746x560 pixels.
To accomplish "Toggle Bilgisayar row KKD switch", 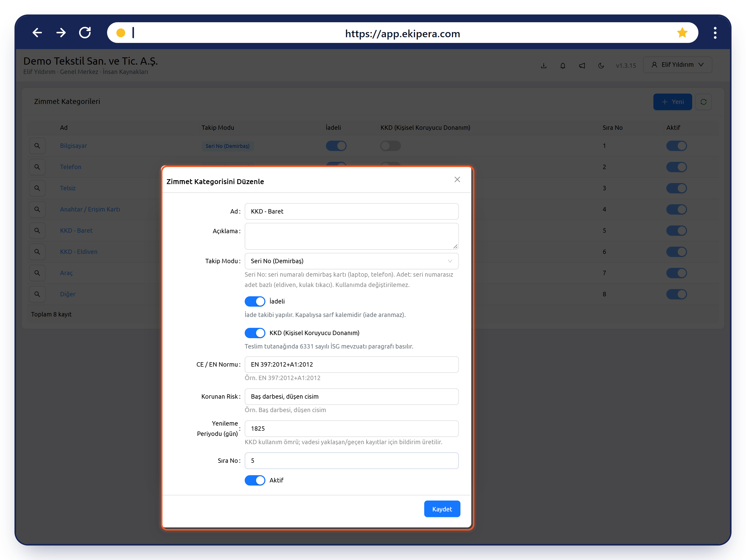I will 391,146.
